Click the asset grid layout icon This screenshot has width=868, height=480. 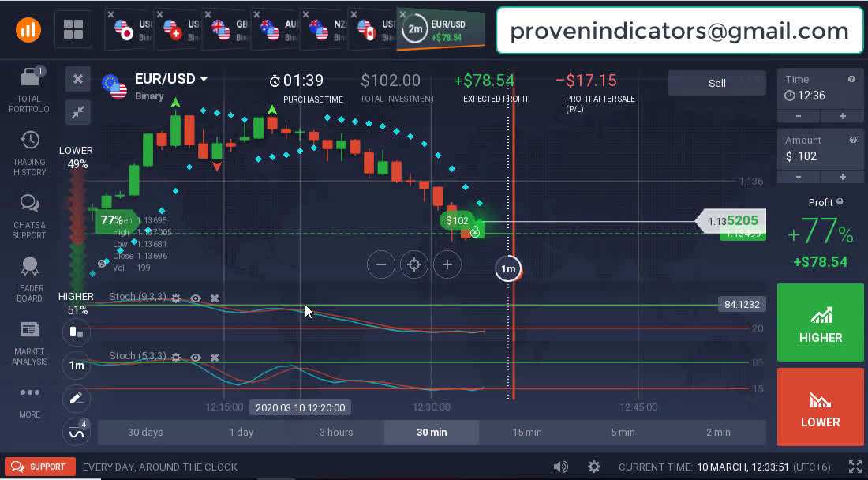click(x=73, y=30)
